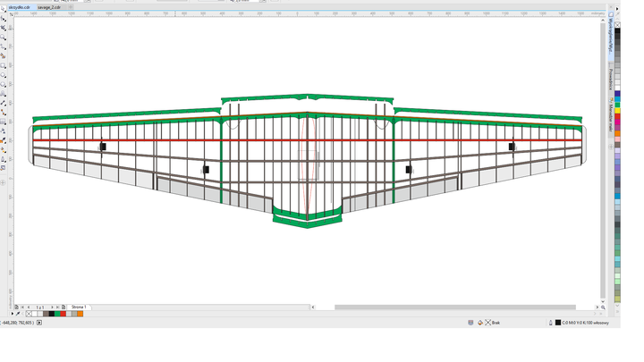The width and height of the screenshot is (644, 362).
Task: Expand document palette flyout arrow
Action: pyautogui.click(x=13, y=314)
